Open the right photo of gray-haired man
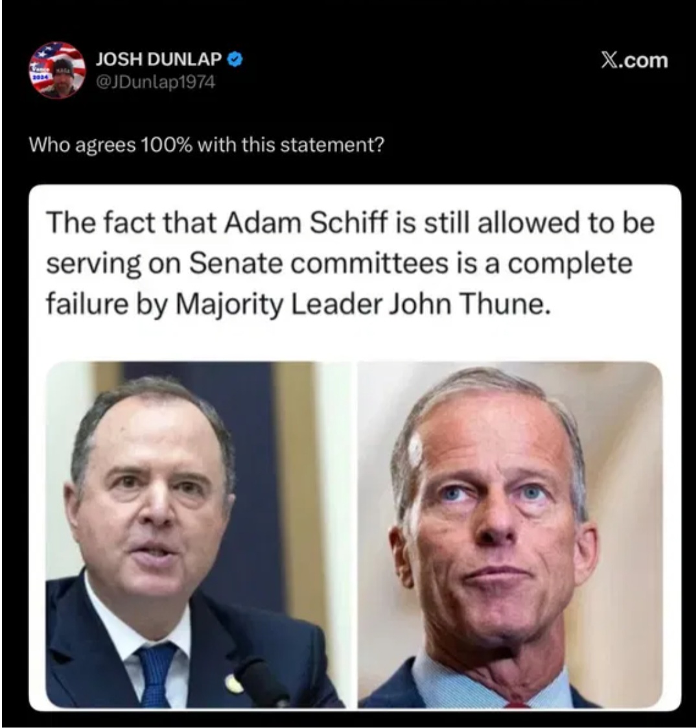Screen dimensions: 700x728 [510, 535]
